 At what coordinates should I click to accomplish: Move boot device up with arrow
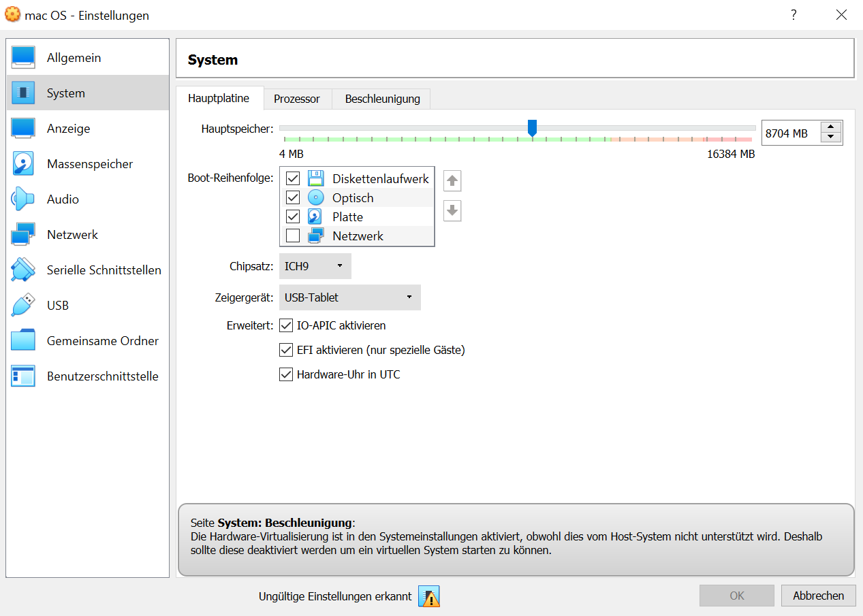(x=452, y=181)
